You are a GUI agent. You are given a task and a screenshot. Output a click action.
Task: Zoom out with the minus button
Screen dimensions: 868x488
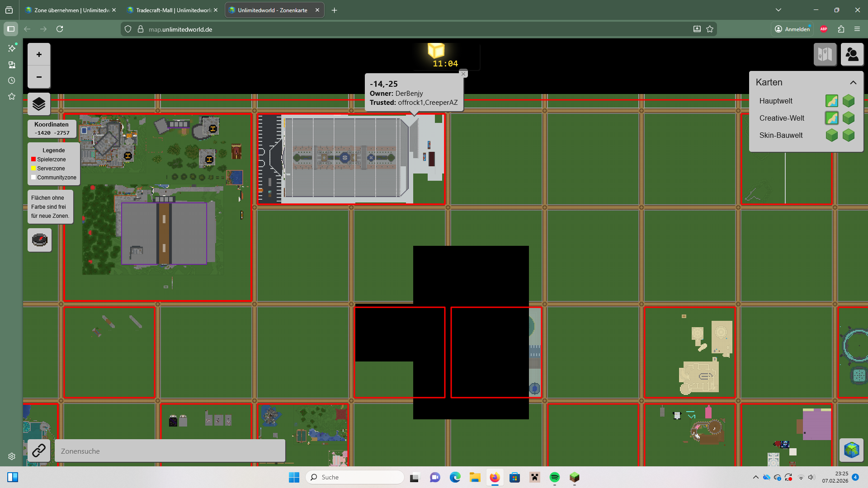[39, 77]
